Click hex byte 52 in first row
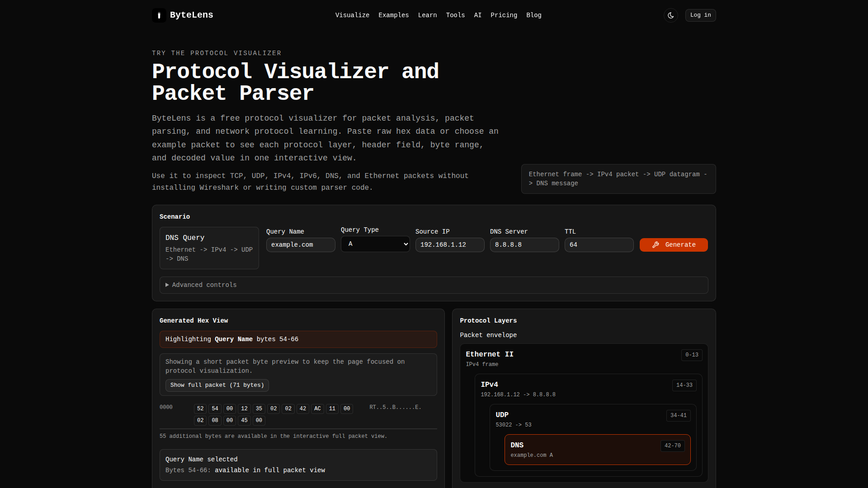 pyautogui.click(x=200, y=409)
